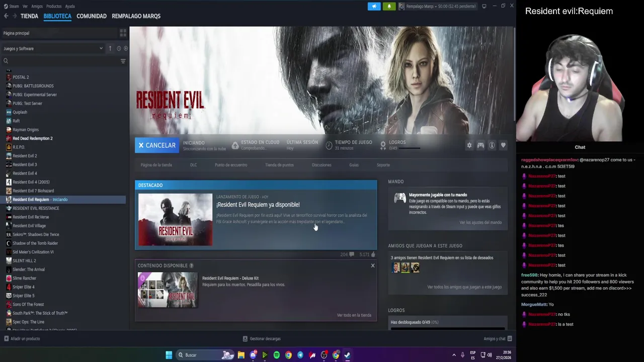Select the BIBLIOTECA tab
644x362 pixels.
(x=57, y=16)
